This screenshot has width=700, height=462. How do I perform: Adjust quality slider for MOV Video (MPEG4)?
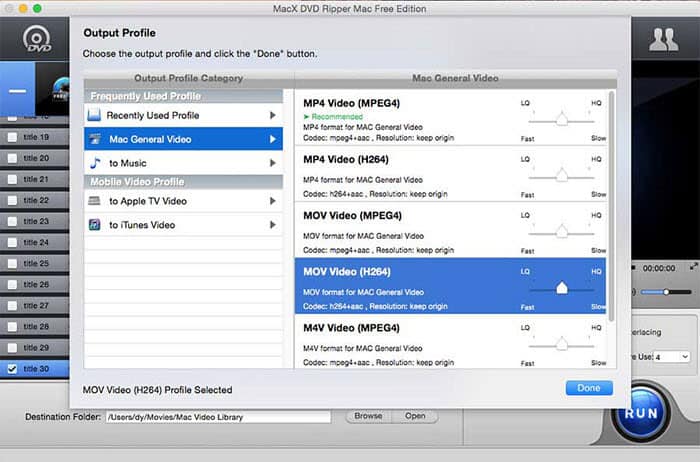pos(562,232)
